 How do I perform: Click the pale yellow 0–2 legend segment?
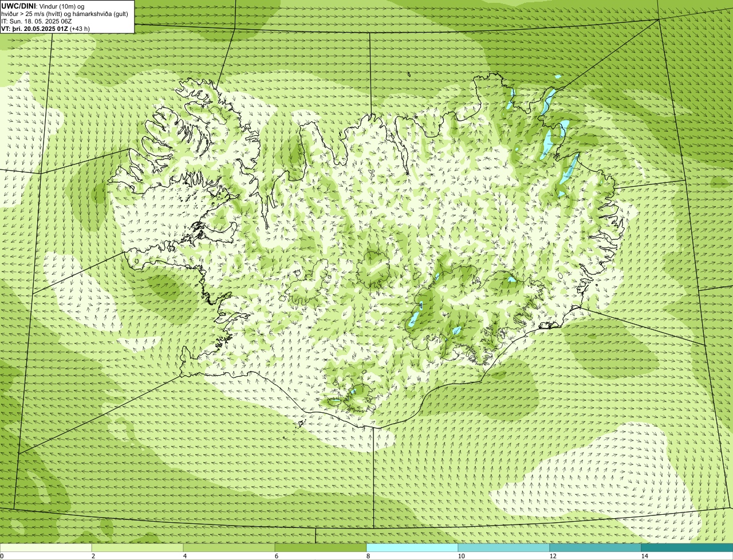point(46,547)
